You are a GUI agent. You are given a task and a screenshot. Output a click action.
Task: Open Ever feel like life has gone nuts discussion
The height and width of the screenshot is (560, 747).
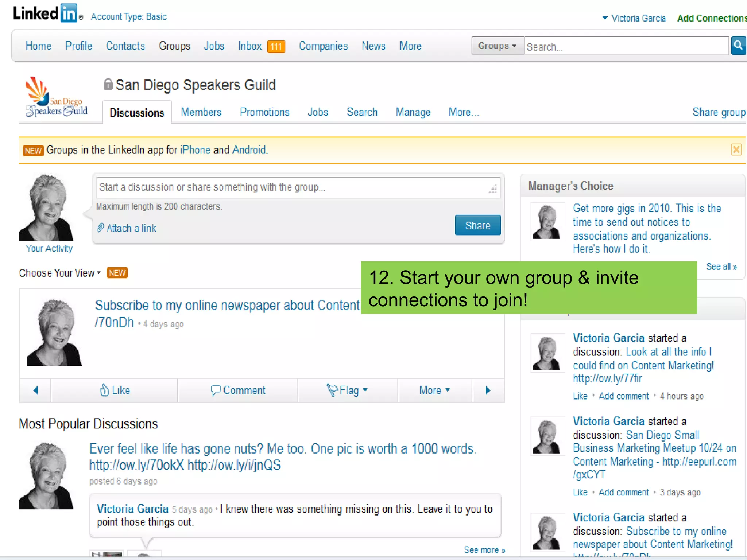coord(283,457)
